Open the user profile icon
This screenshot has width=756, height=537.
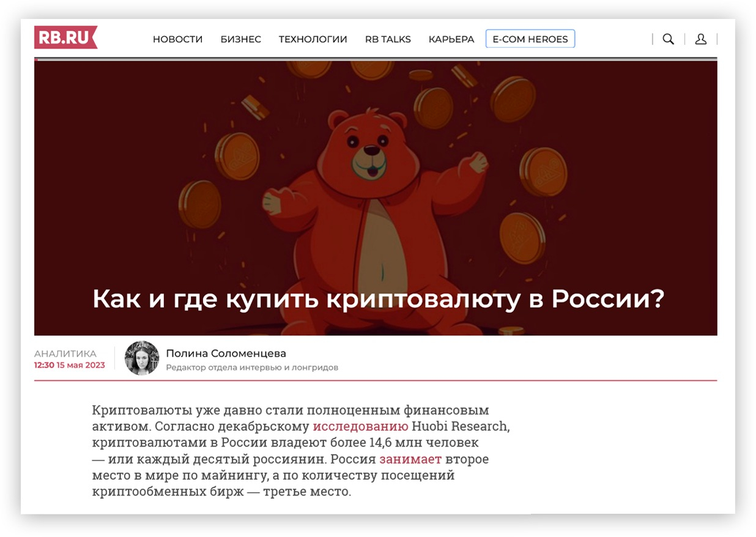point(701,39)
